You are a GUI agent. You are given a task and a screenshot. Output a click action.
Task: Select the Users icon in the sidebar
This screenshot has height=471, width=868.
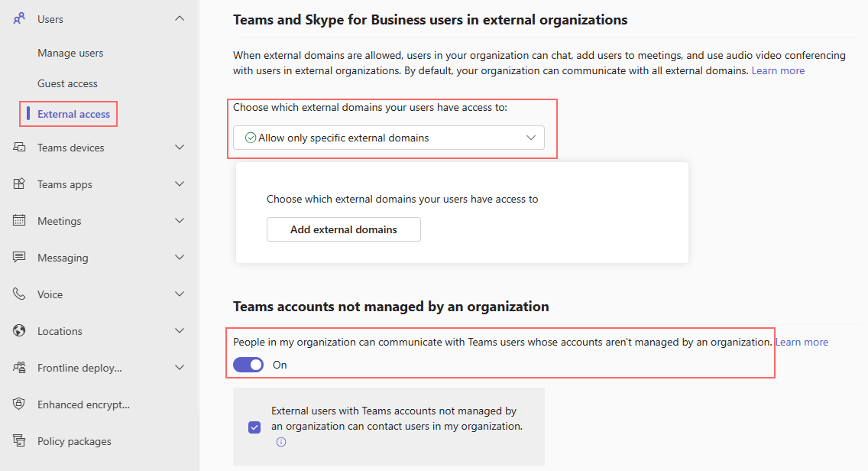coord(19,18)
